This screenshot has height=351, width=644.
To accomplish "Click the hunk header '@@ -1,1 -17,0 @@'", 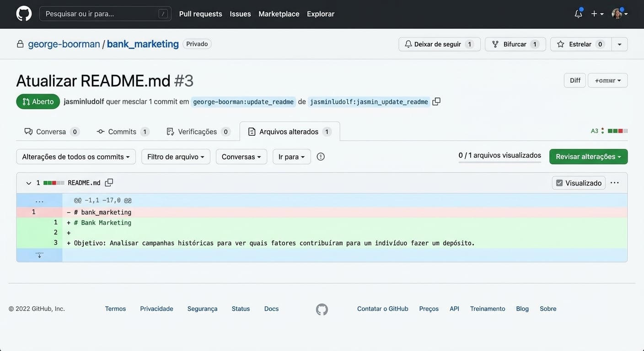I will click(x=103, y=200).
